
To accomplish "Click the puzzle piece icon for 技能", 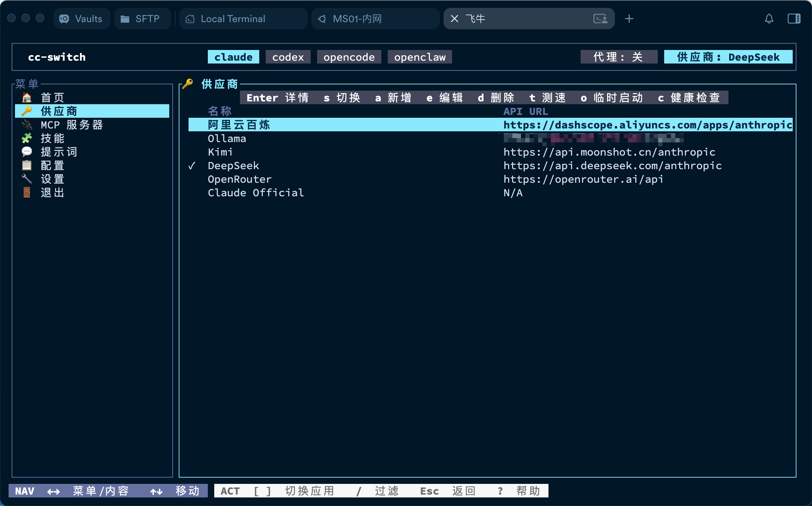I will (27, 138).
